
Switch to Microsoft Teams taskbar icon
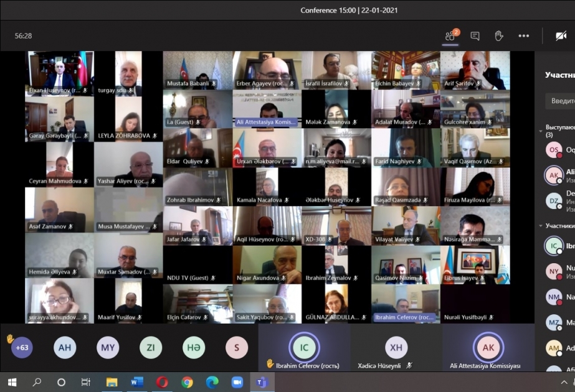(x=262, y=383)
